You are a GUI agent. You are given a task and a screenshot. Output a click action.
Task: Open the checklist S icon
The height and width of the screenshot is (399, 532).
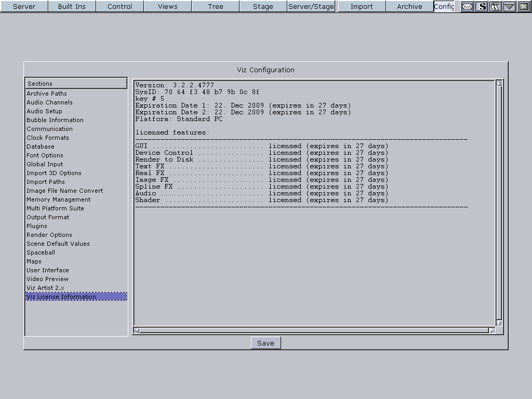482,6
